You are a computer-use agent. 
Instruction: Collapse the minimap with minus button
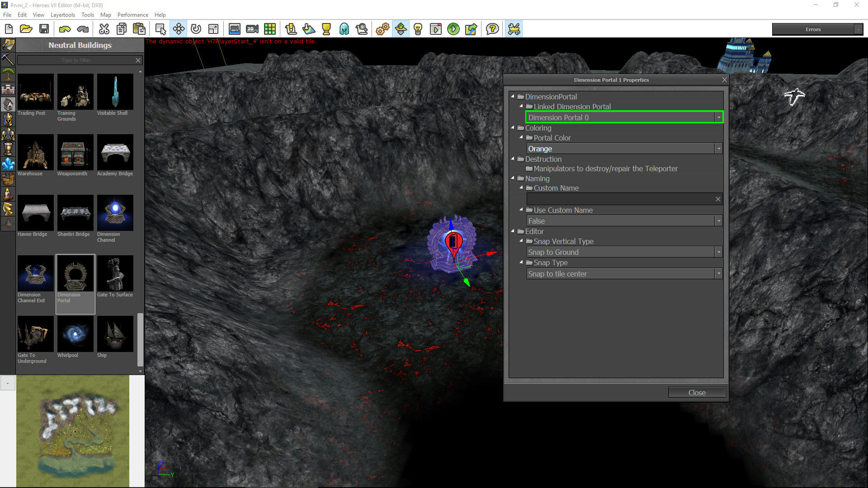tap(8, 383)
